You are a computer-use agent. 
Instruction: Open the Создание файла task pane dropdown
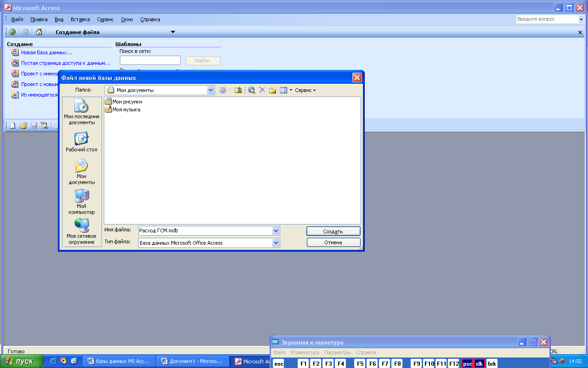click(173, 32)
